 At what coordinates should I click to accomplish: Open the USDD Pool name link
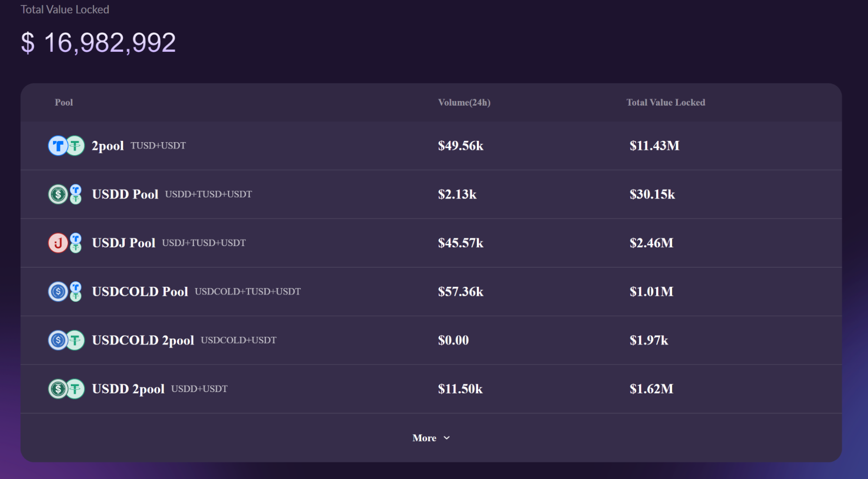125,194
